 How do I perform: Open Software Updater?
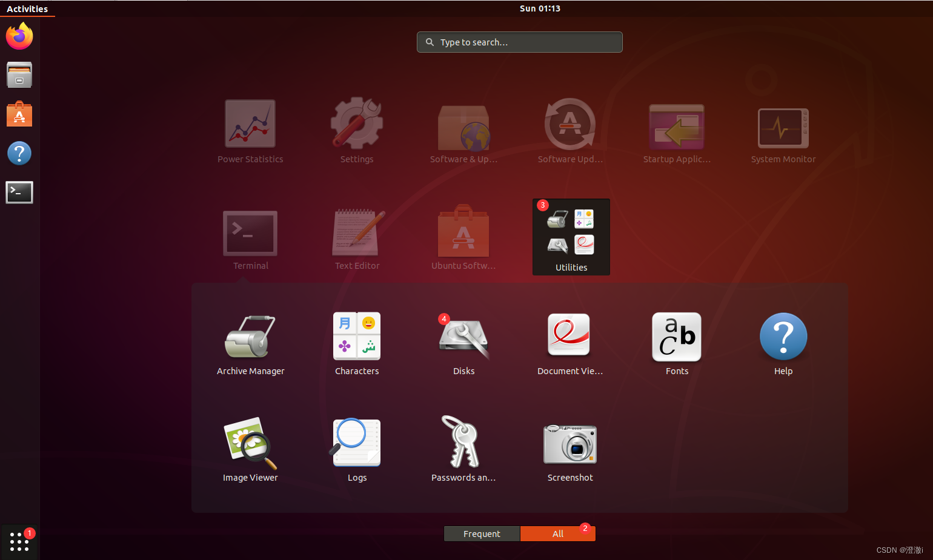click(570, 132)
